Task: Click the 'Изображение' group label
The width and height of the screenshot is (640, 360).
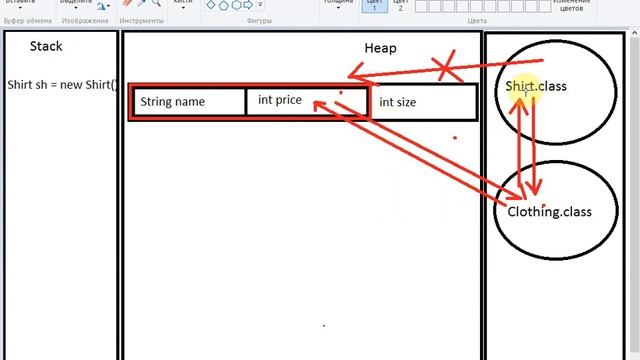Action: (x=85, y=21)
